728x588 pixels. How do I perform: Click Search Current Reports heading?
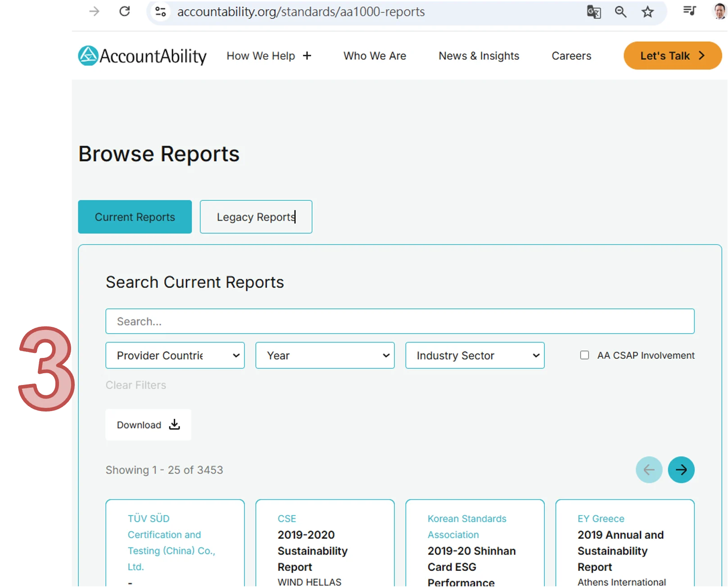pyautogui.click(x=194, y=282)
